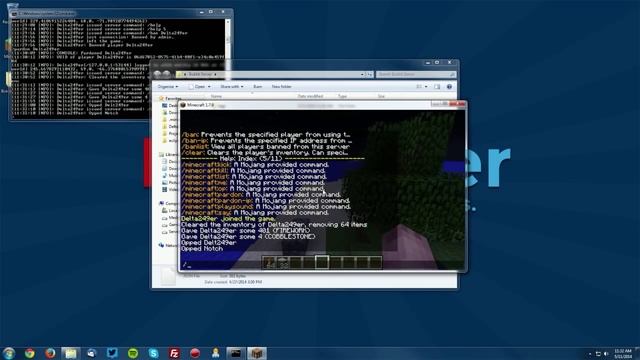This screenshot has width=640, height=360.
Task: Click 'Delta249er joined the game' chat line
Action: (x=228, y=219)
